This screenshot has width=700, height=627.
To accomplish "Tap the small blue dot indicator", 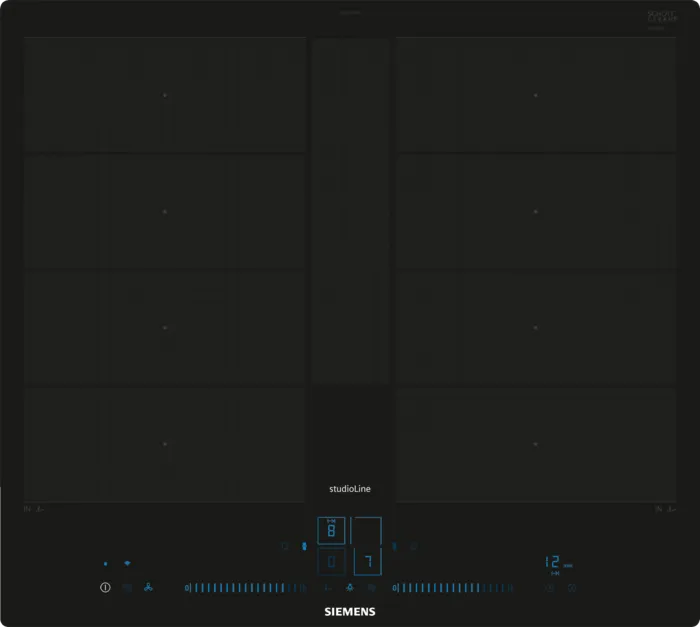I will coord(105,564).
